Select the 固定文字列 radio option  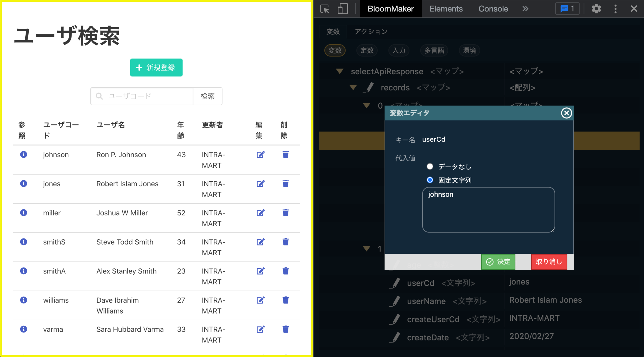pyautogui.click(x=430, y=180)
